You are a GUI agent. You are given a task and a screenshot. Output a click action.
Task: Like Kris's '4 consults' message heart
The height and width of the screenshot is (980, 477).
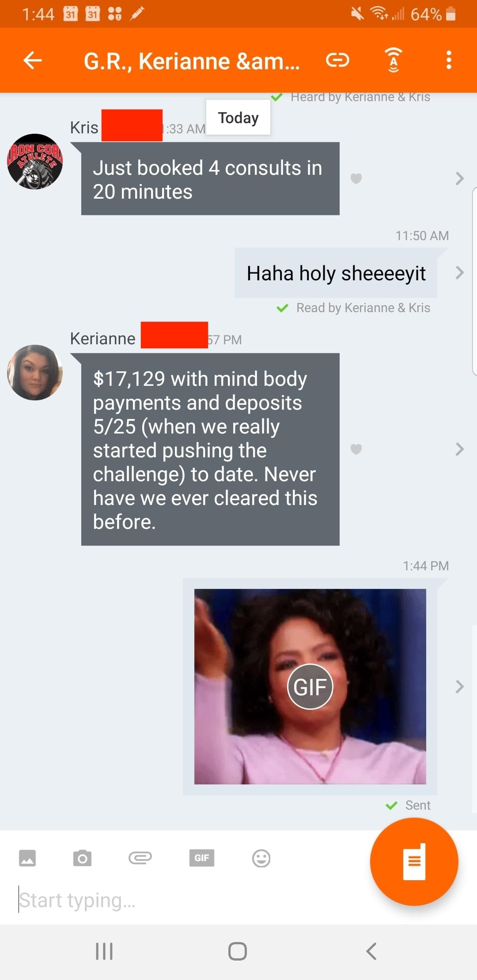[356, 178]
